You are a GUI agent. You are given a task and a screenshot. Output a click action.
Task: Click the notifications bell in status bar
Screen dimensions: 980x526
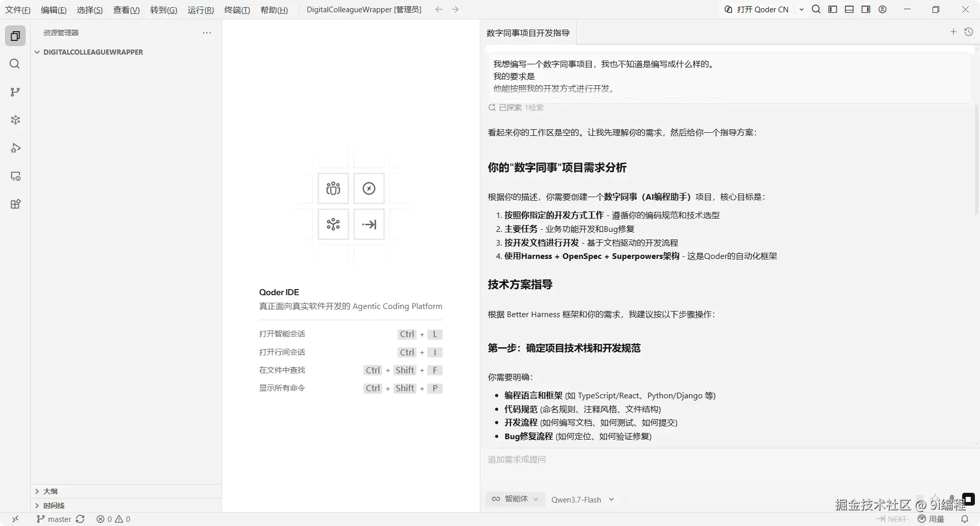click(965, 519)
